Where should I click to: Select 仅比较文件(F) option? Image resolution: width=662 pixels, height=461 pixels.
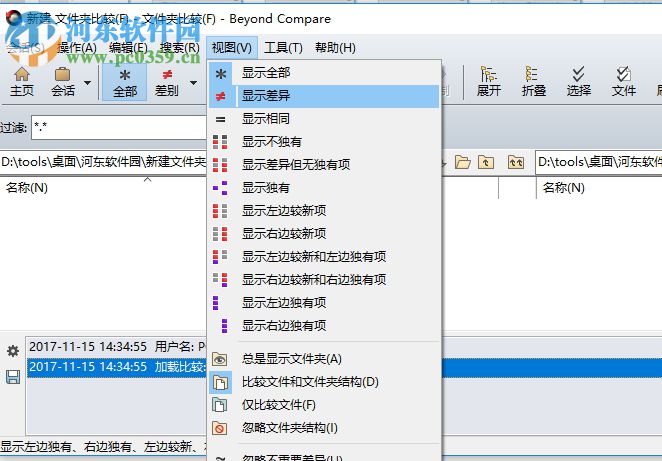324,405
